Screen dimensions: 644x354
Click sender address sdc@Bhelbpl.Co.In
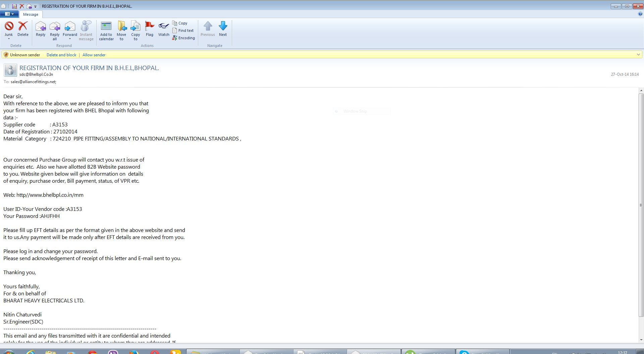tap(36, 74)
